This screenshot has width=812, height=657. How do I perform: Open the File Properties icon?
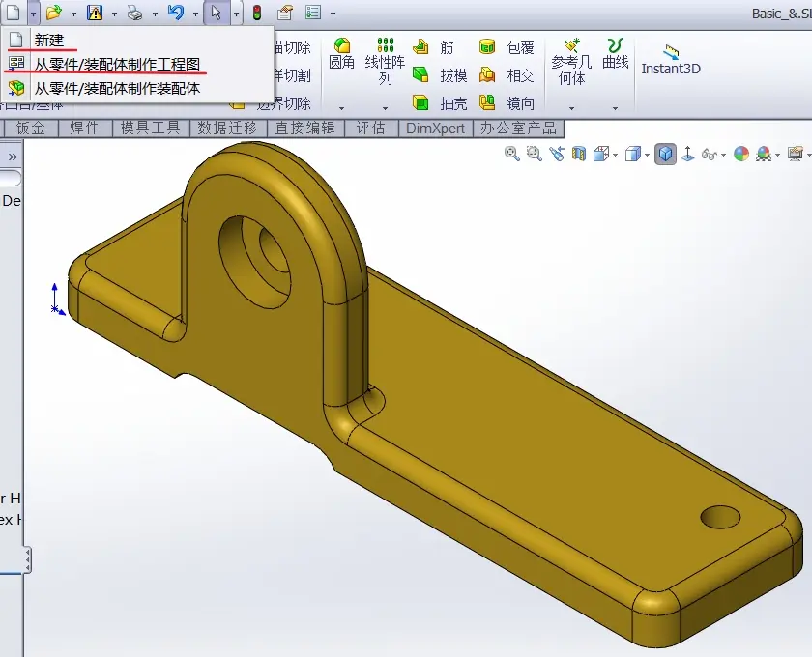tap(284, 13)
